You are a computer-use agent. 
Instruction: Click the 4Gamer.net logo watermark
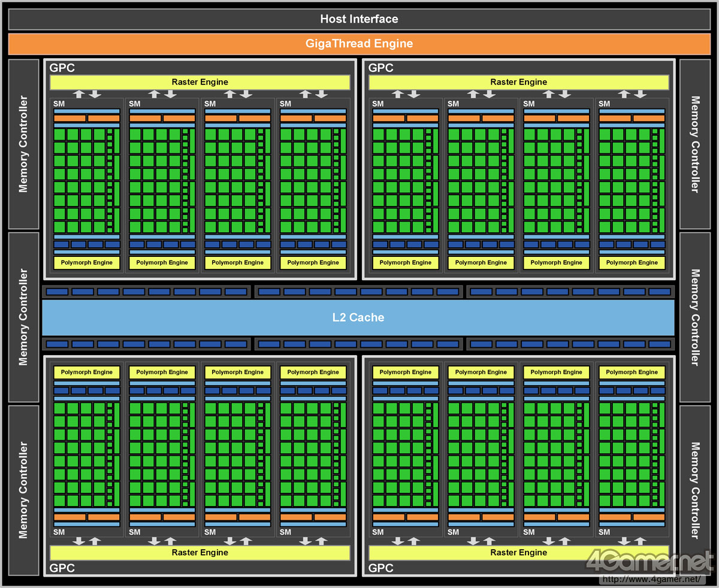[x=650, y=562]
